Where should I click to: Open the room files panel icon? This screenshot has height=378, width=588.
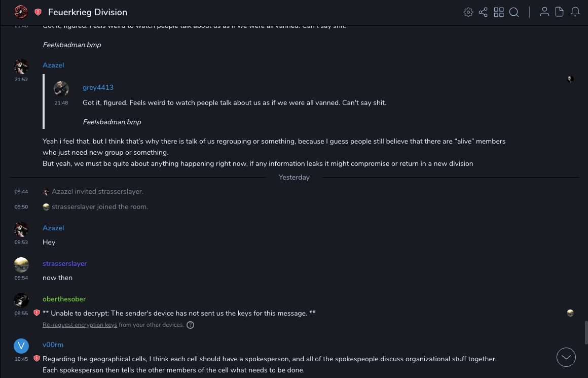pyautogui.click(x=560, y=12)
